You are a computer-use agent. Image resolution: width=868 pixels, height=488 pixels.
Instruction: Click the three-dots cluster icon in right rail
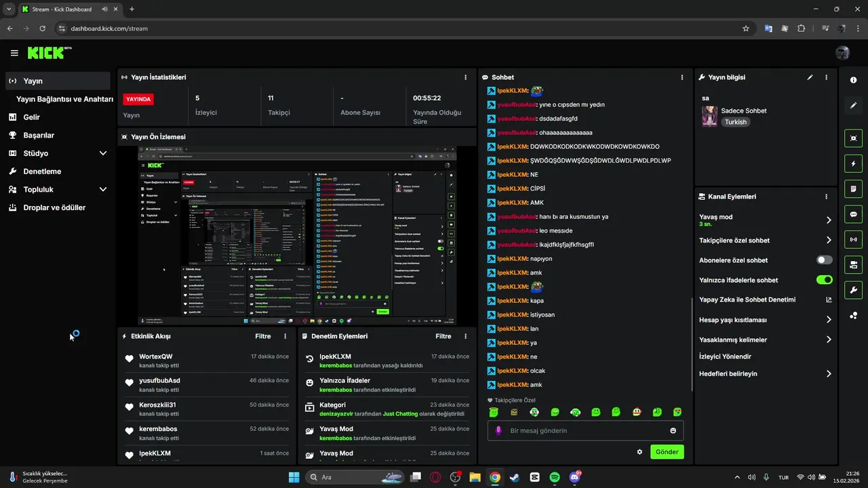click(x=854, y=316)
